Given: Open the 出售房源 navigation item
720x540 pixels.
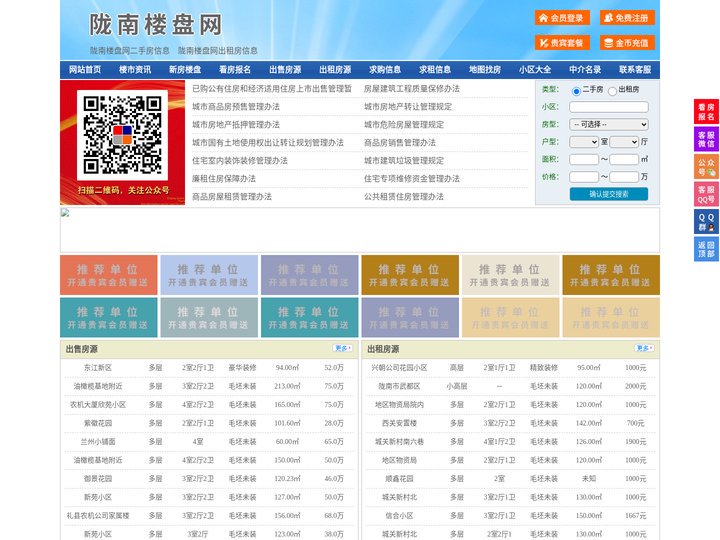Looking at the screenshot, I should 285,70.
